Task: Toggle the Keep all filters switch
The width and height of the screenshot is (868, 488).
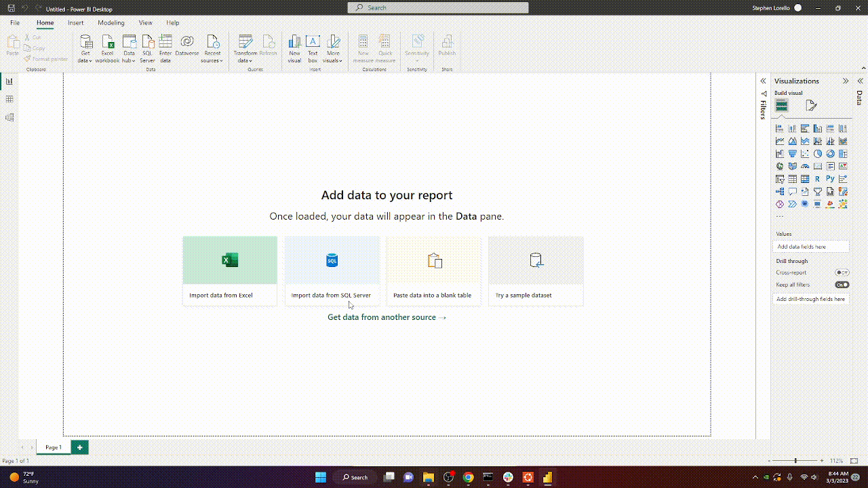Action: (x=842, y=285)
